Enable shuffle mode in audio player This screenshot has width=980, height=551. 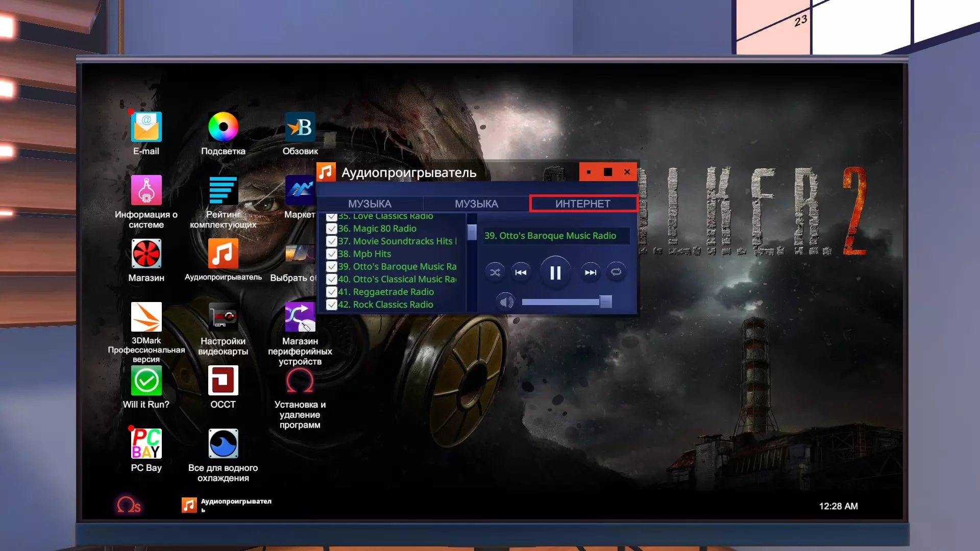[x=495, y=272]
